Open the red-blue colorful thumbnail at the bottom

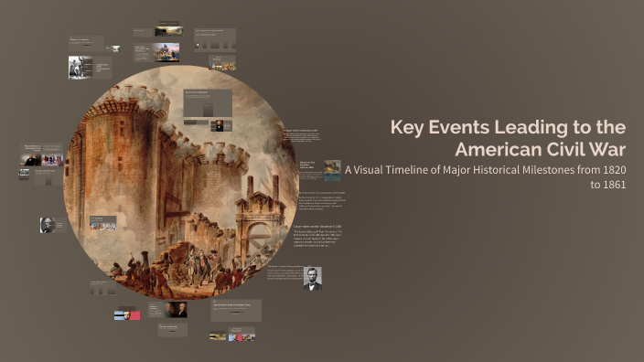pyautogui.click(x=241, y=337)
